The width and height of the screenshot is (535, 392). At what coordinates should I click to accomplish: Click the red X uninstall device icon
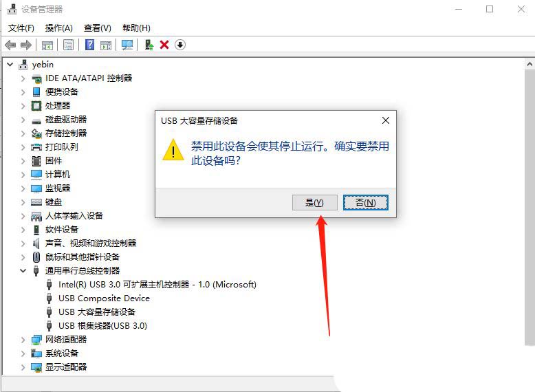164,45
